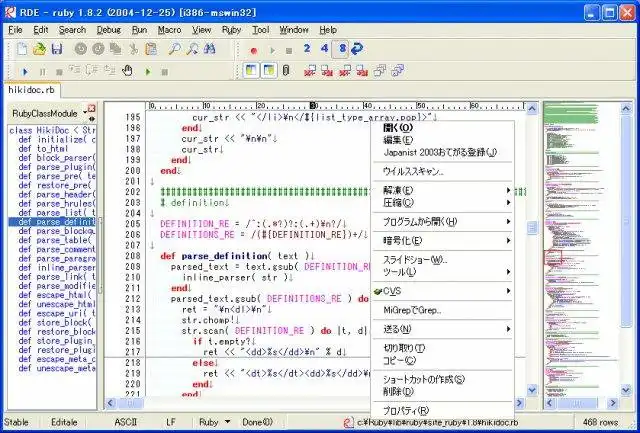Screen dimensions: 640x433
Task: Start debugging with the blue play arrow
Action: pyautogui.click(x=25, y=72)
